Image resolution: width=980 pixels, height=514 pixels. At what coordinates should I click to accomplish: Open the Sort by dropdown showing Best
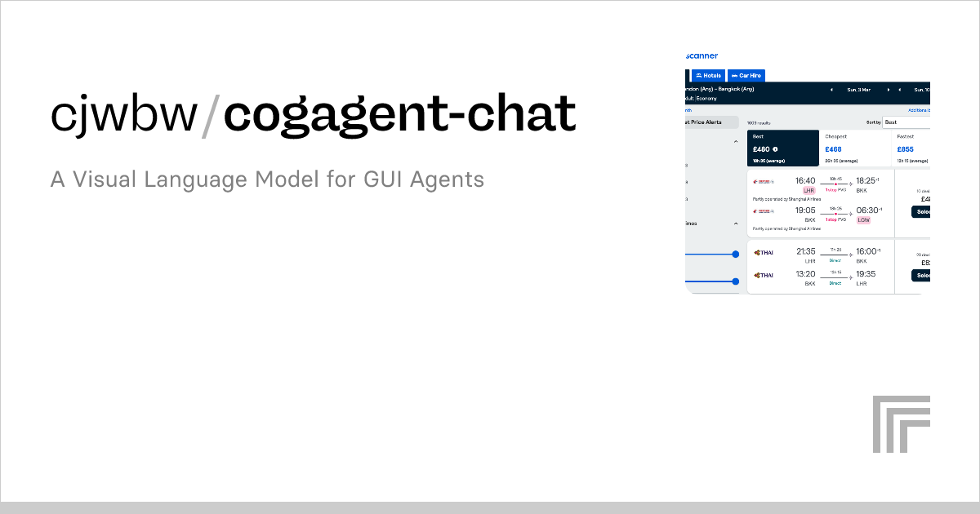pyautogui.click(x=906, y=122)
